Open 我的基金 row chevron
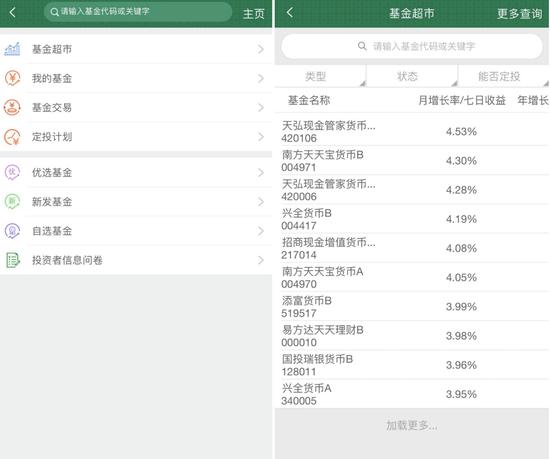The height and width of the screenshot is (459, 550). (x=261, y=78)
